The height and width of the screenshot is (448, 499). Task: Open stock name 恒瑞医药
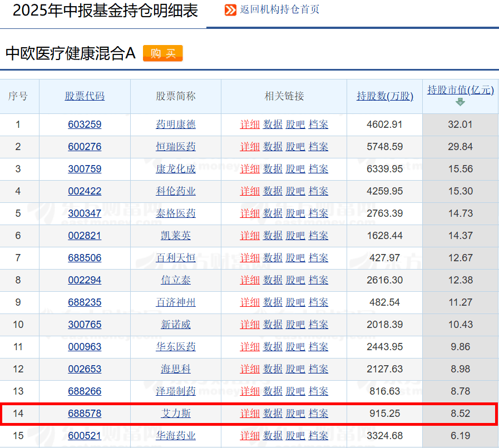coord(176,147)
